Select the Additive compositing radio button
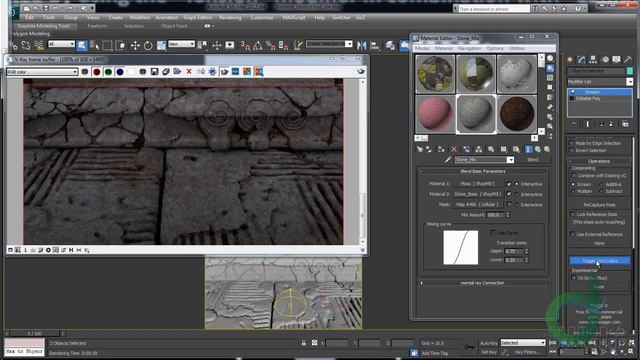Image resolution: width=640 pixels, height=360 pixels. (601, 184)
